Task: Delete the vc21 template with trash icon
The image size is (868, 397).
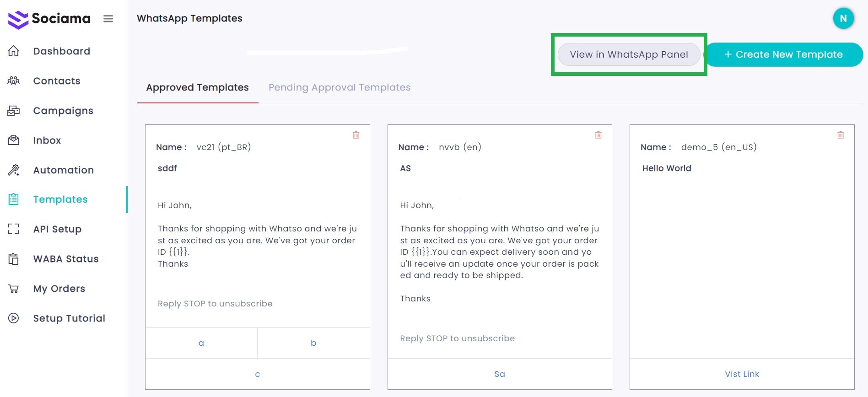Action: (x=356, y=135)
